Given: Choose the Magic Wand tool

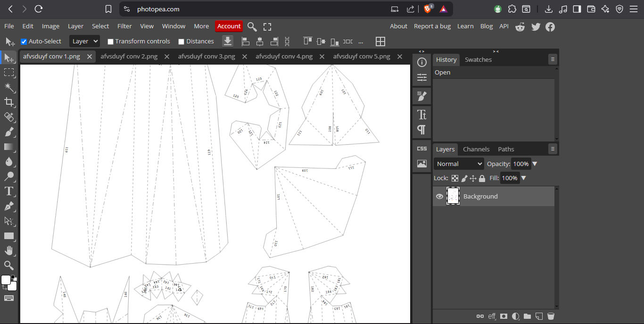Looking at the screenshot, I should [x=9, y=87].
